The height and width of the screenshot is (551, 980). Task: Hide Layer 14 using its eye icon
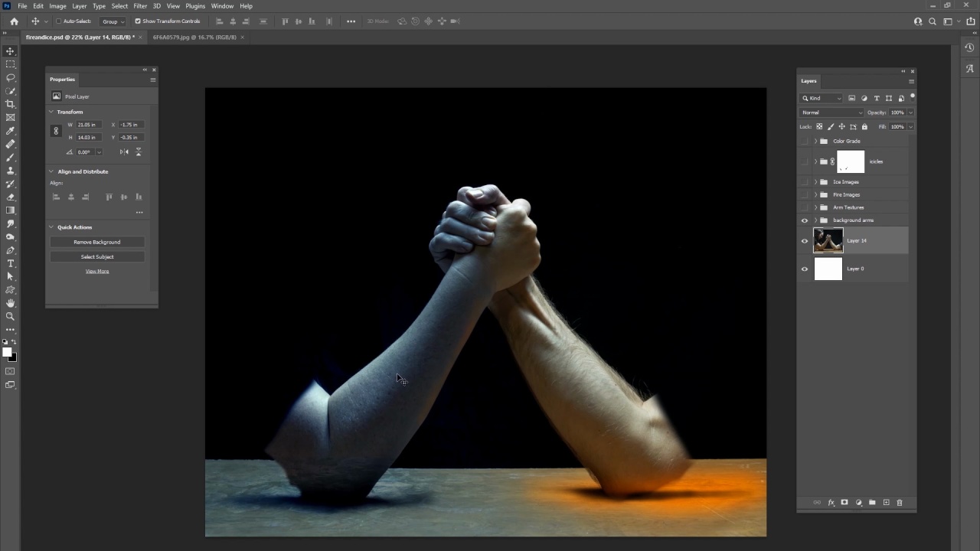[x=805, y=241]
